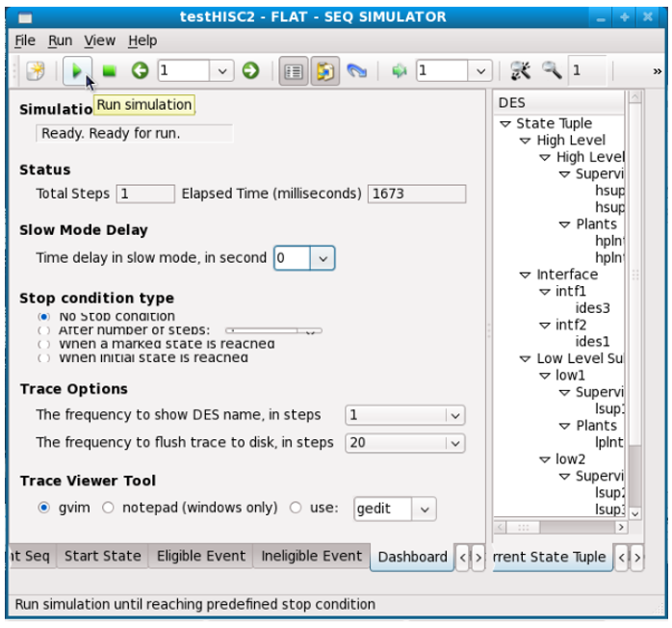Click the green Stop simulation square icon
The width and height of the screenshot is (672, 628).
[x=109, y=70]
